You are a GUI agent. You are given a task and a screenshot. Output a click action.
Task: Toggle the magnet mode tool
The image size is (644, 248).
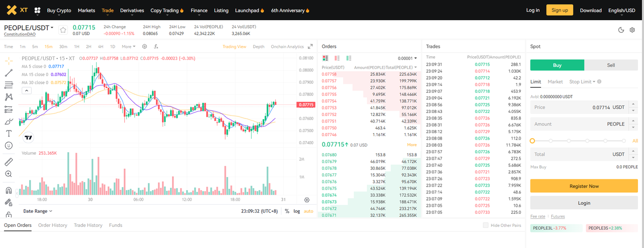click(9, 191)
